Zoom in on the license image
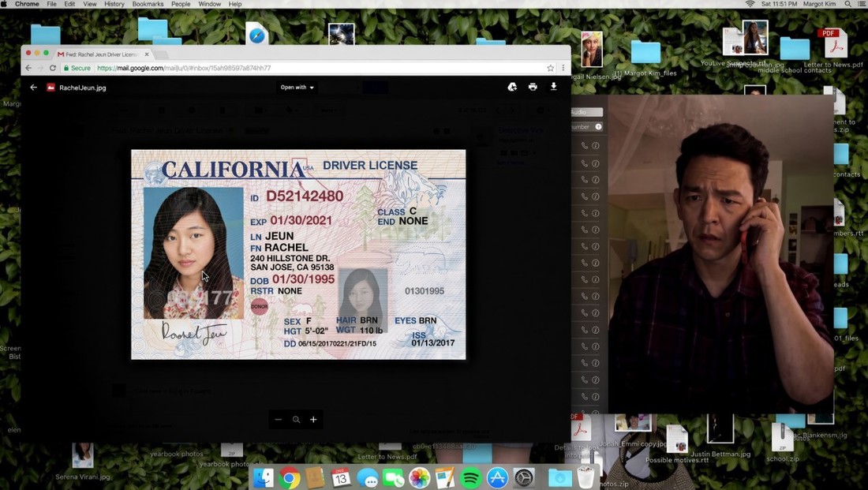This screenshot has width=868, height=490. 313,420
